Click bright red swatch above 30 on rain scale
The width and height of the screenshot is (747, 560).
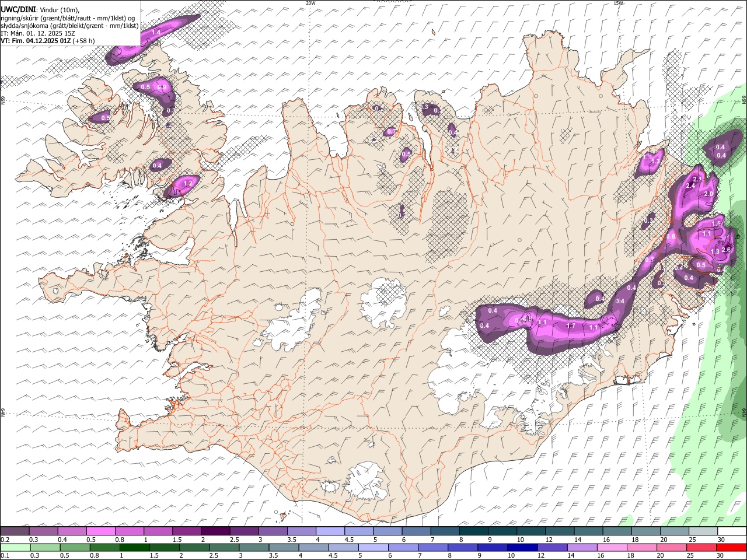click(731, 548)
